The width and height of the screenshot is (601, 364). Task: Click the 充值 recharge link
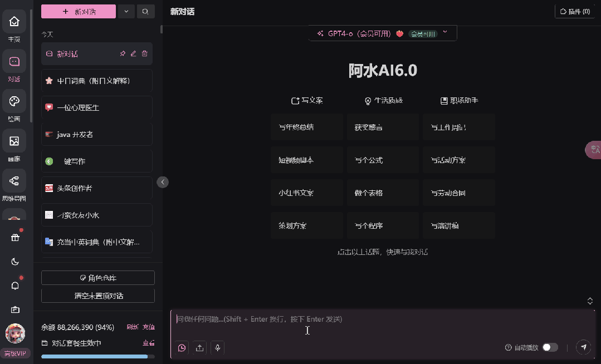pos(148,327)
